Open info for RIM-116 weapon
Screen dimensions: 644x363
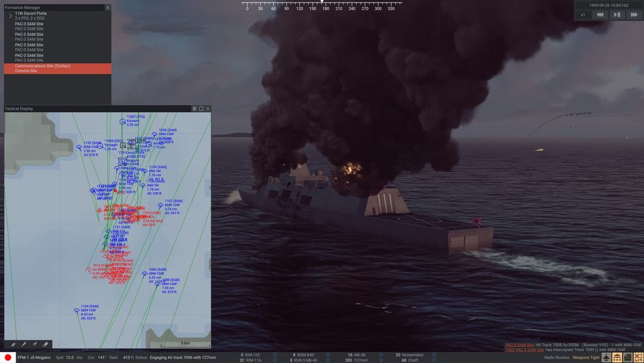275,360
